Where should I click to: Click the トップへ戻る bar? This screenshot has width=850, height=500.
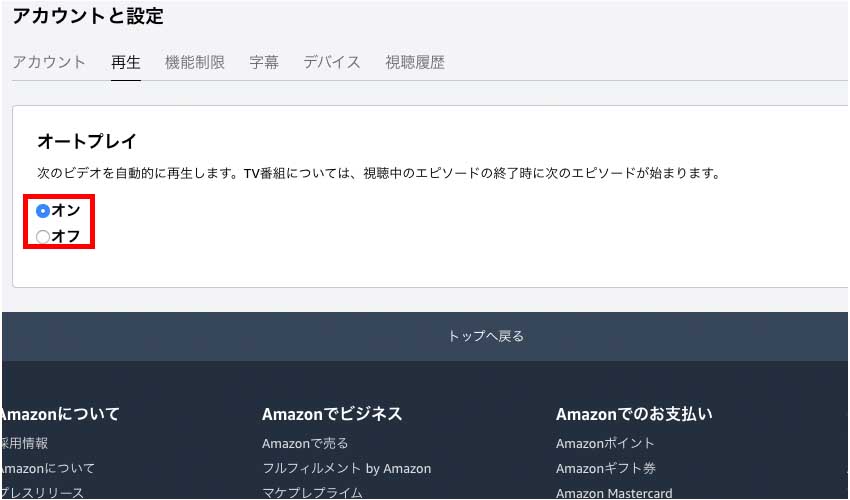click(x=485, y=336)
